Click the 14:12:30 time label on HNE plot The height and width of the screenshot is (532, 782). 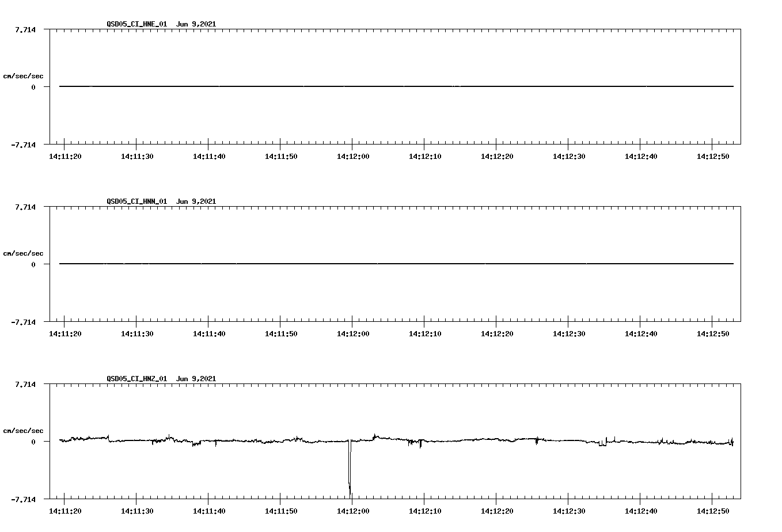click(x=569, y=157)
